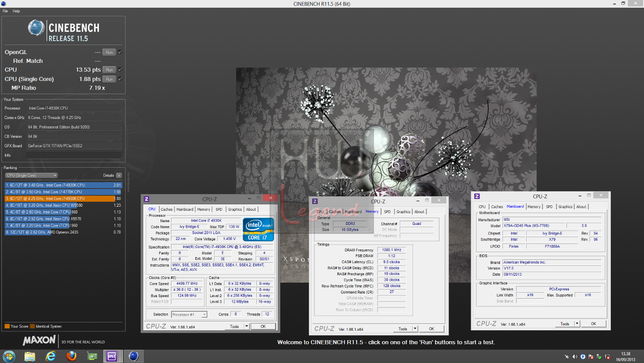This screenshot has width=644, height=363.
Task: Select Mainboard tab in the left CPU-Z window
Action: click(185, 209)
